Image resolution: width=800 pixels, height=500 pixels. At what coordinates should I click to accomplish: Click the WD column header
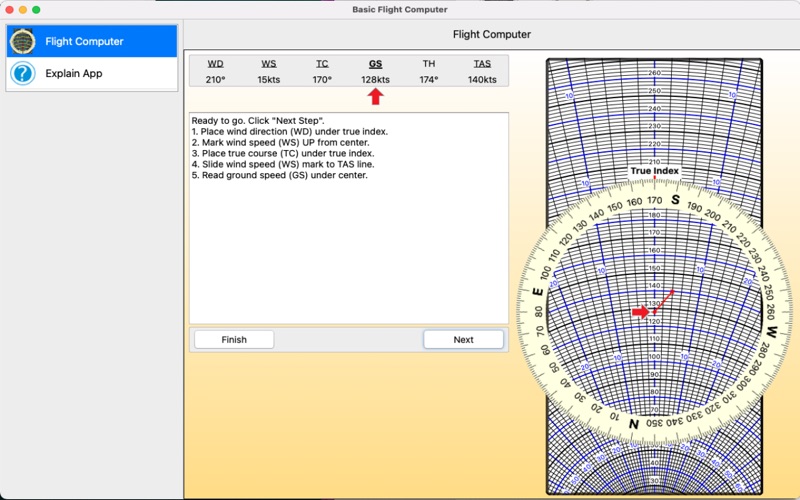click(215, 64)
